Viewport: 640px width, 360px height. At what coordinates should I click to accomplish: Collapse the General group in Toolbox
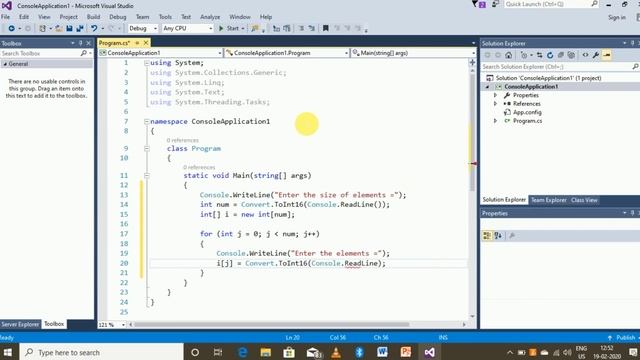pos(5,64)
